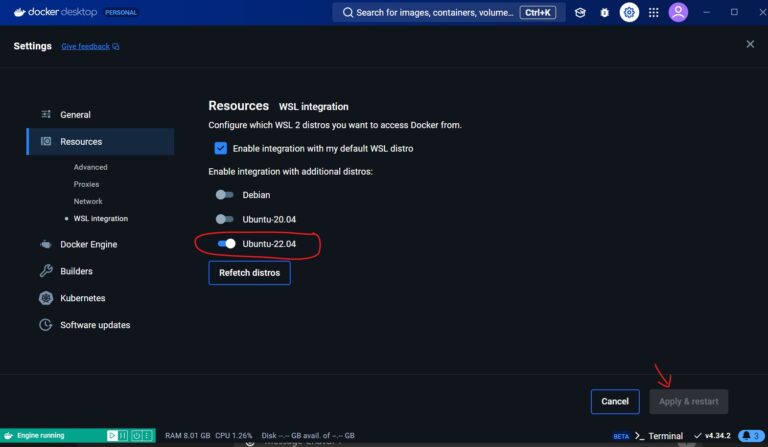This screenshot has width=768, height=447.
Task: Click the Troubleshoot bug icon
Action: click(604, 13)
